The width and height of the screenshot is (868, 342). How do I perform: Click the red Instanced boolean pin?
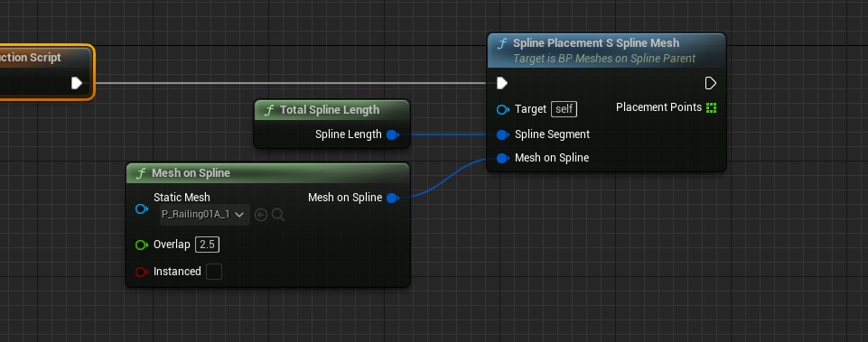142,272
